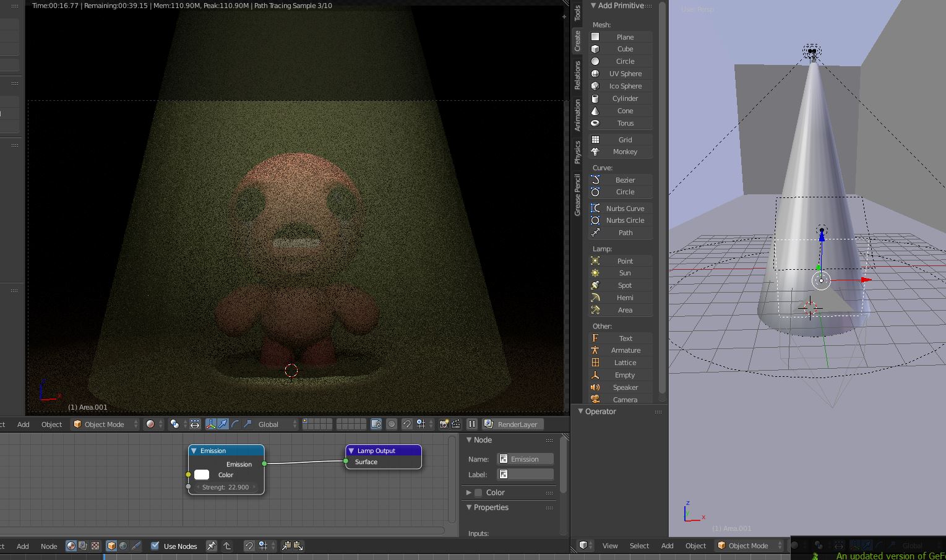
Task: Click the Nurbs Circle icon
Action: click(595, 220)
